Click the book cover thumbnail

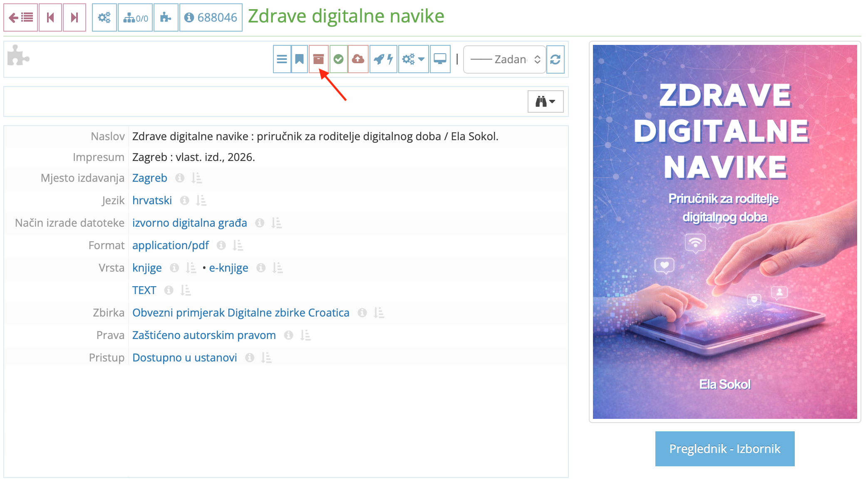point(724,232)
